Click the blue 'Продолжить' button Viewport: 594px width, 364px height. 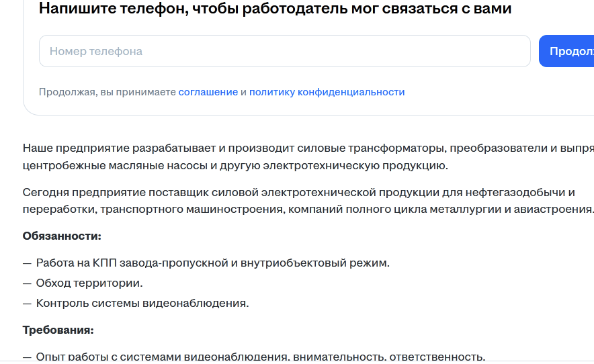(566, 51)
